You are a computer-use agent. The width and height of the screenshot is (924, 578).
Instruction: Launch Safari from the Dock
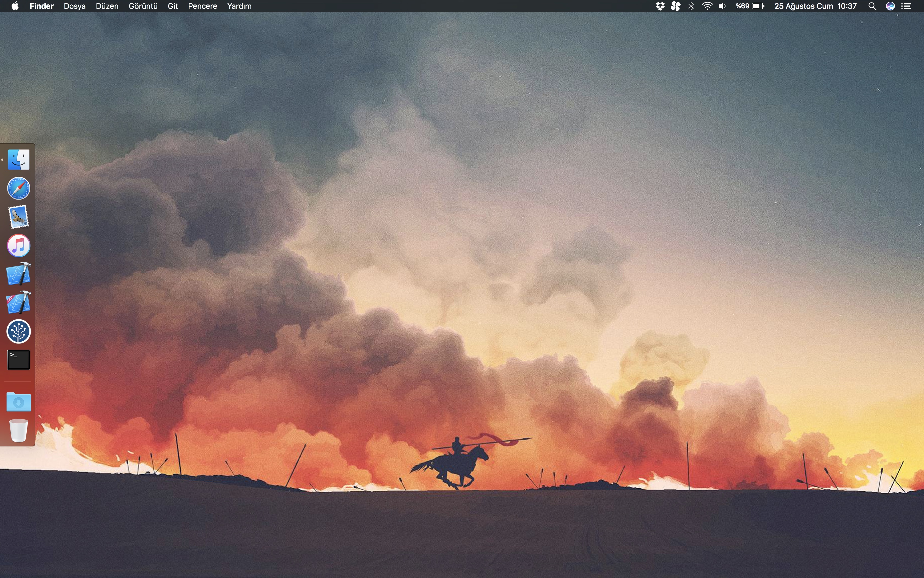pos(19,188)
